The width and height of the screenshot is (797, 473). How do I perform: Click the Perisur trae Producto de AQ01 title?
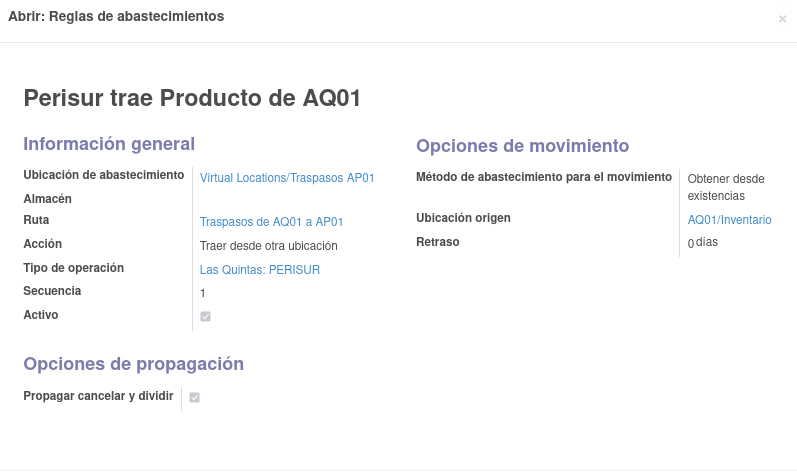[x=192, y=98]
